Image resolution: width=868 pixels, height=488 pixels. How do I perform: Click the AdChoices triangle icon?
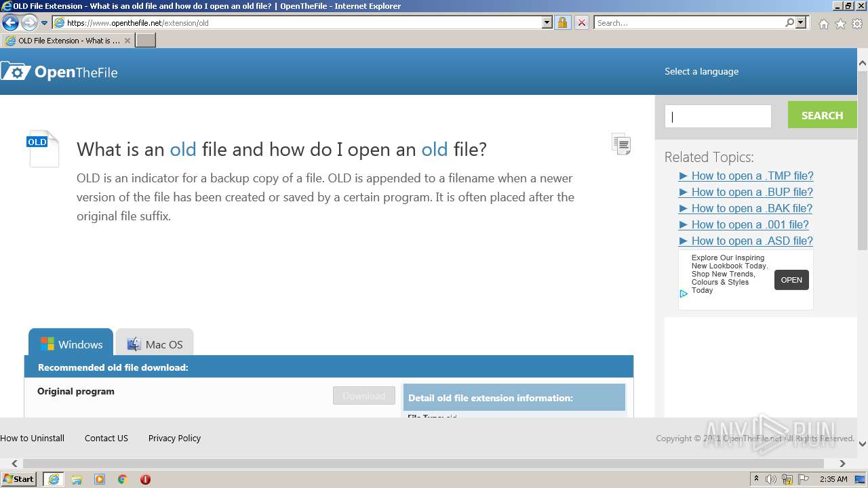point(684,293)
